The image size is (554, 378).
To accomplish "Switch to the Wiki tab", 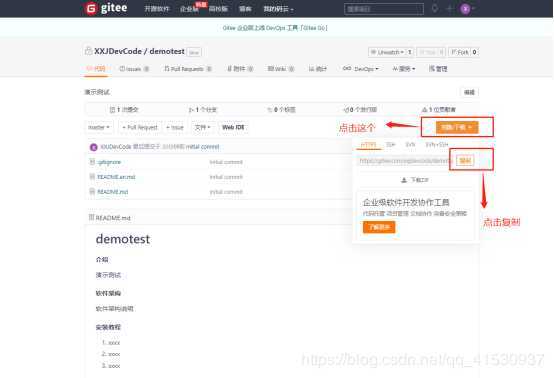I will 281,69.
